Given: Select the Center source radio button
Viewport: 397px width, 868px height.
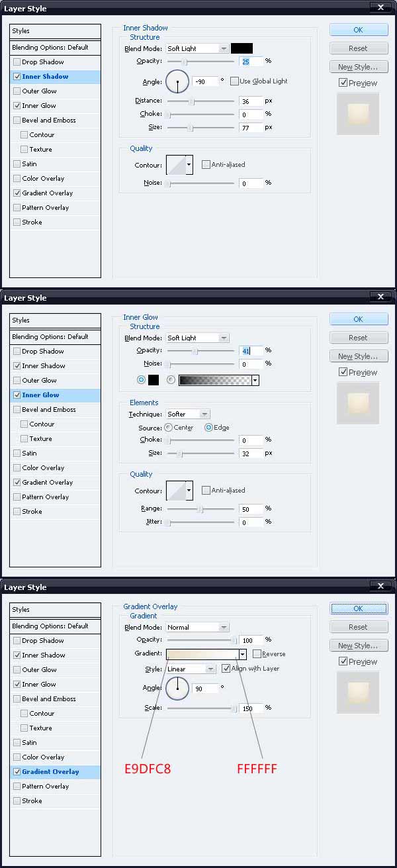Looking at the screenshot, I should click(x=168, y=428).
